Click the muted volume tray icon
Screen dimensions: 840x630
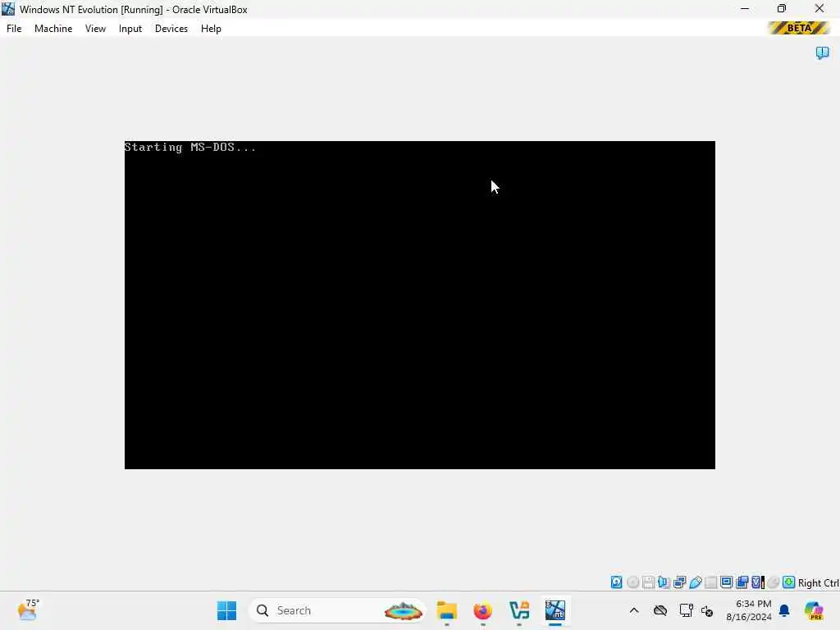(707, 611)
